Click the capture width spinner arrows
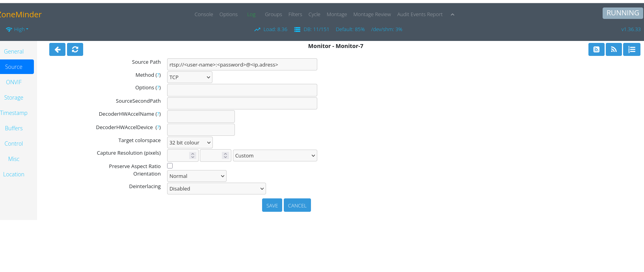 (x=193, y=155)
